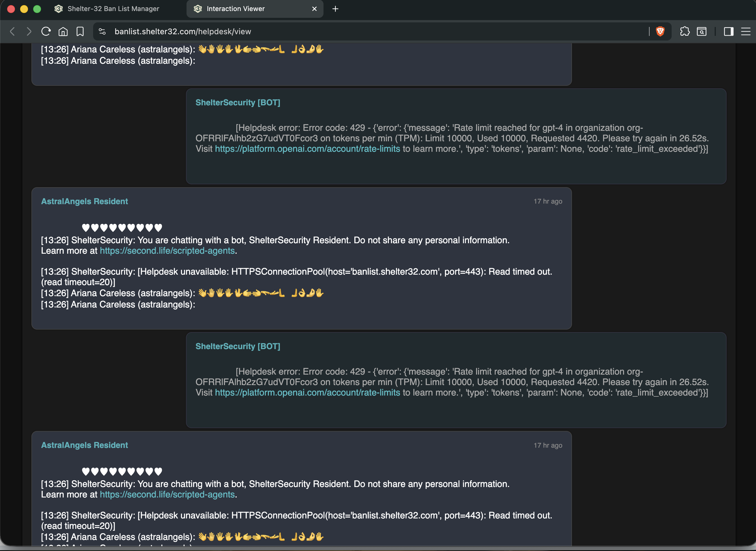The image size is (756, 551).
Task: Open second platform.openai.com rate-limits link
Action: point(307,392)
